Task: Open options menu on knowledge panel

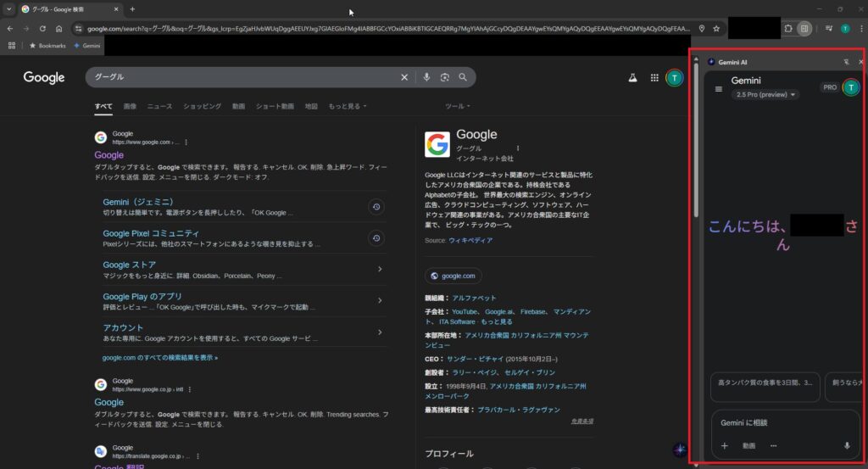Action: point(518,148)
